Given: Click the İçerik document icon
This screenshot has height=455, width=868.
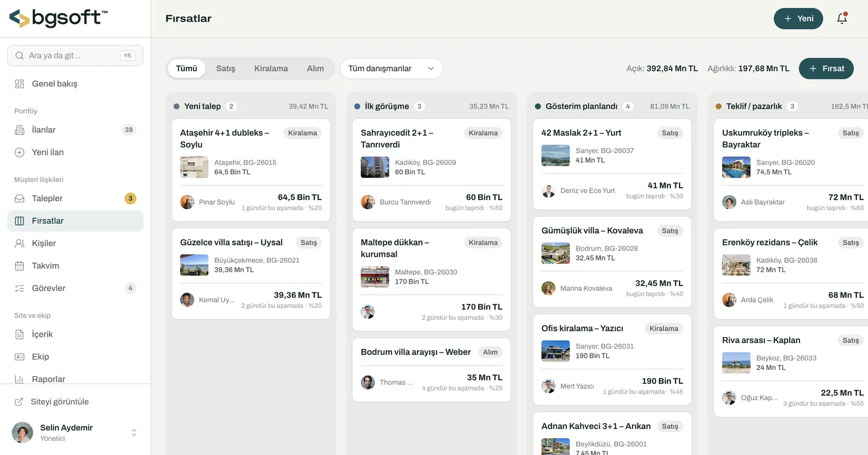Looking at the screenshot, I should pos(20,334).
